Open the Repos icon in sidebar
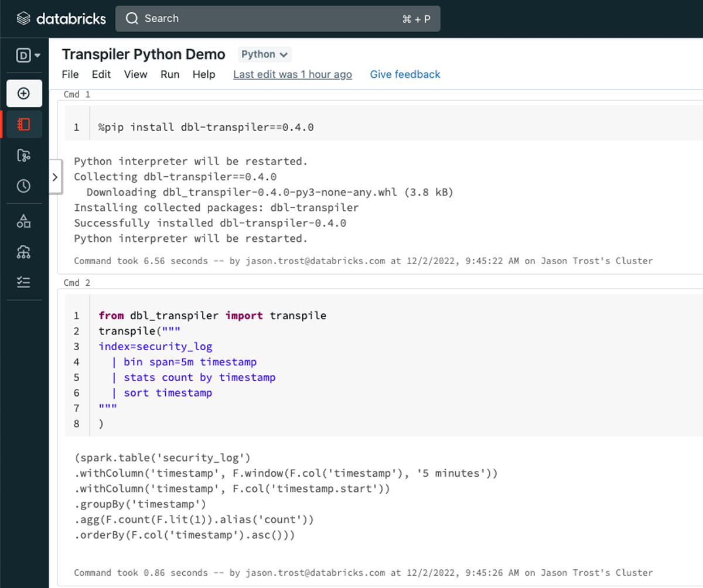The image size is (703, 588). [x=24, y=155]
